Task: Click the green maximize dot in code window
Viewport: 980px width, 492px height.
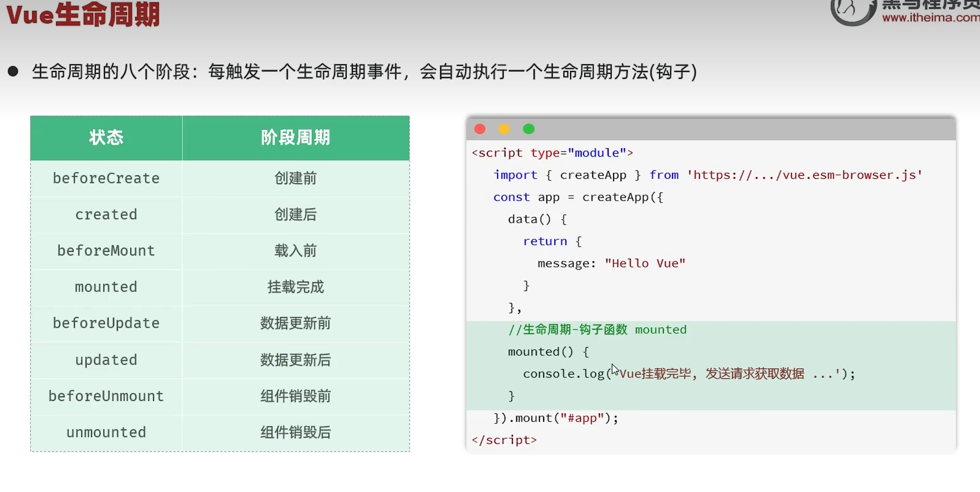Action: pyautogui.click(x=529, y=129)
